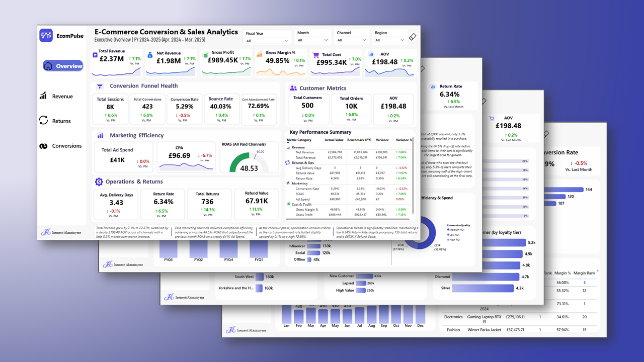This screenshot has width=644, height=362.
Task: Click the Refund Value 67.91K value
Action: tap(257, 201)
